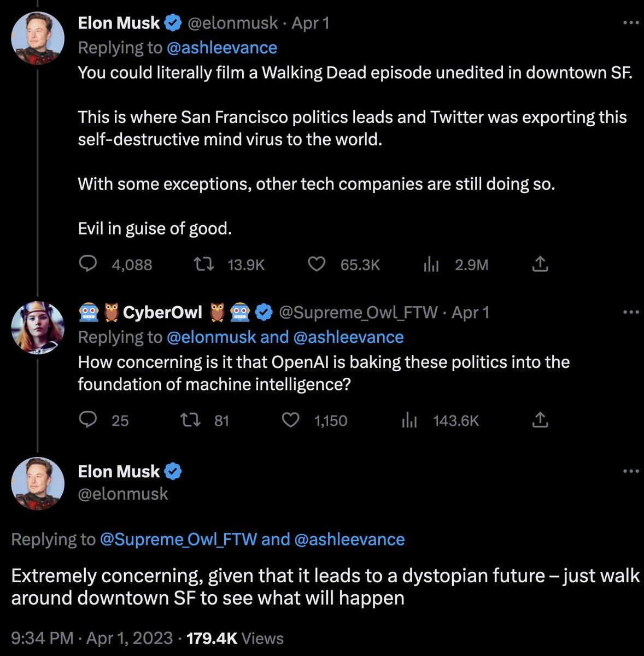Open more options on the main tweet
The width and height of the screenshot is (644, 656).
[x=631, y=471]
